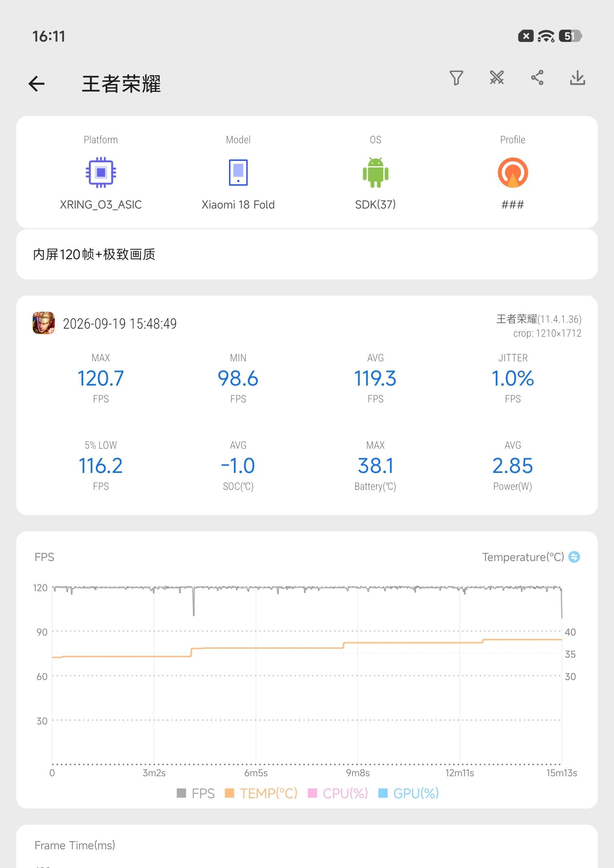Tap the version text 王者荣耀(11.4.1.36)
614x868 pixels.
point(539,319)
